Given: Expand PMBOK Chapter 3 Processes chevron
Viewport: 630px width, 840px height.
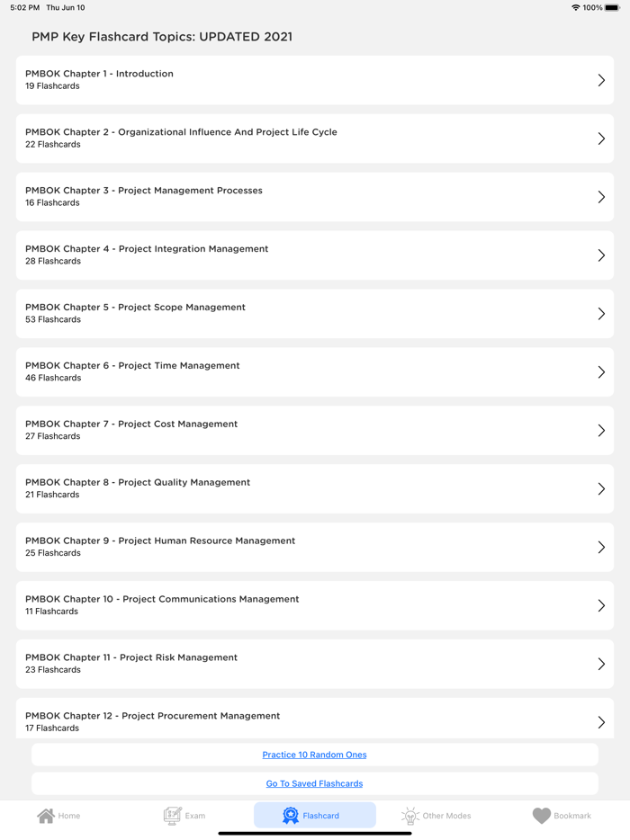Looking at the screenshot, I should pos(601,197).
